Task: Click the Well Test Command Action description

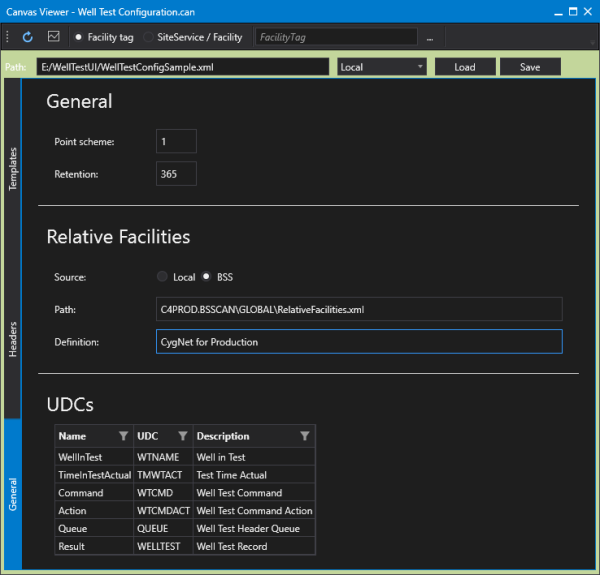Action: pos(254,510)
